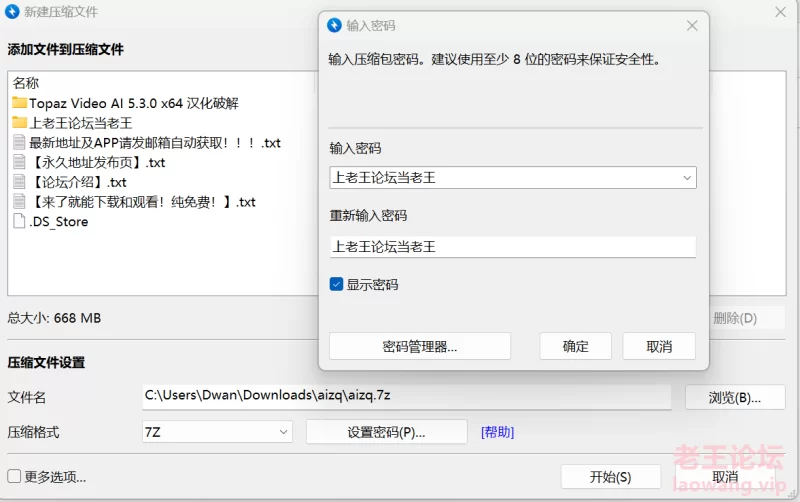Click the blank file icon for .DS_Store
The height and width of the screenshot is (502, 800).
[19, 221]
